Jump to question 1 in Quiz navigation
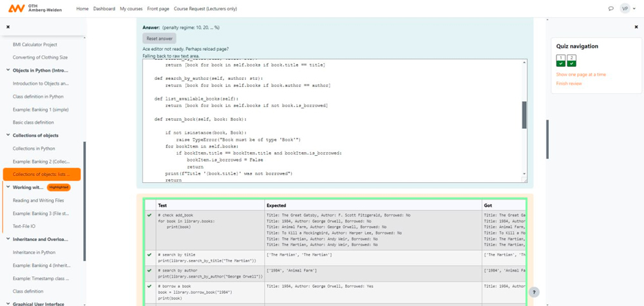644x306 pixels. pos(561,61)
